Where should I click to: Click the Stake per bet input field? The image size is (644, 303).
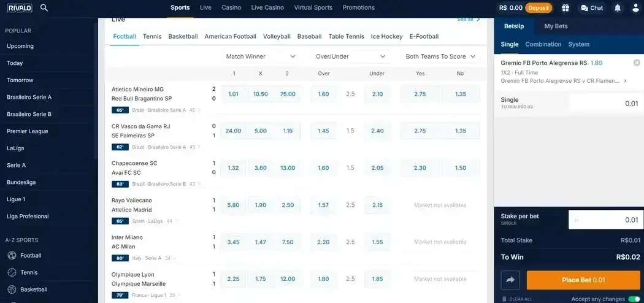[605, 220]
